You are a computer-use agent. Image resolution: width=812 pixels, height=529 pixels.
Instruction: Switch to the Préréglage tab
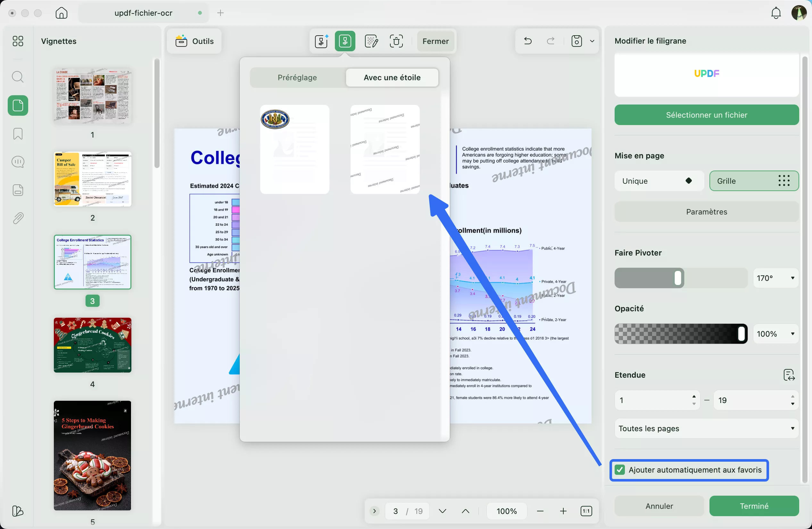point(297,78)
